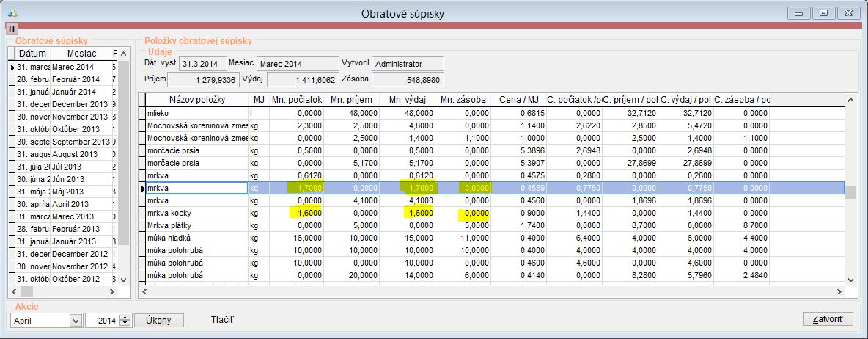The image size is (868, 339).
Task: Click the Dát. vyst. date field
Action: pos(202,64)
